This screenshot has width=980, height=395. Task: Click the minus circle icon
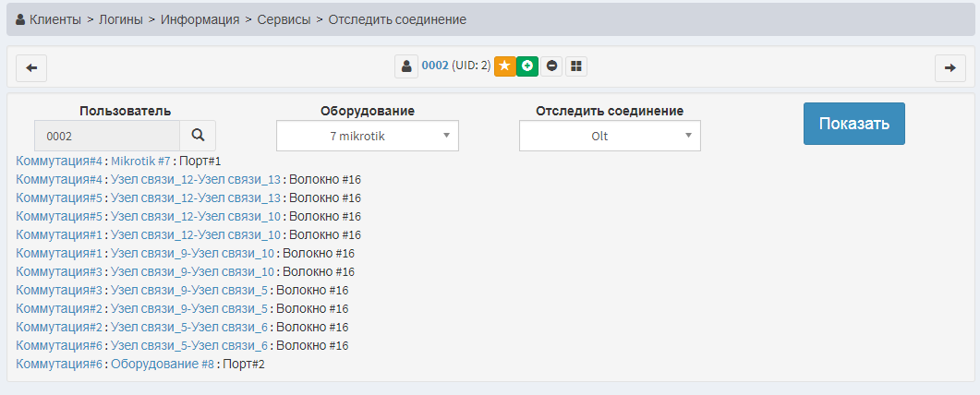click(x=551, y=66)
